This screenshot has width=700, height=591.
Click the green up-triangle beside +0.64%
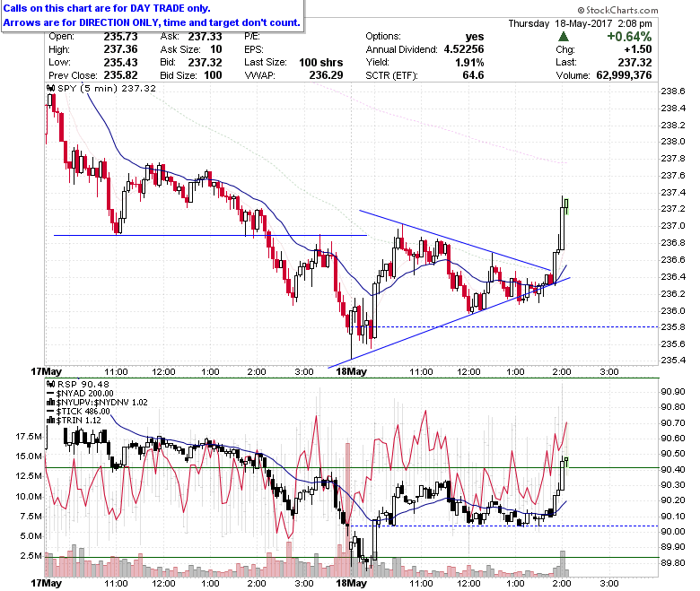click(564, 37)
